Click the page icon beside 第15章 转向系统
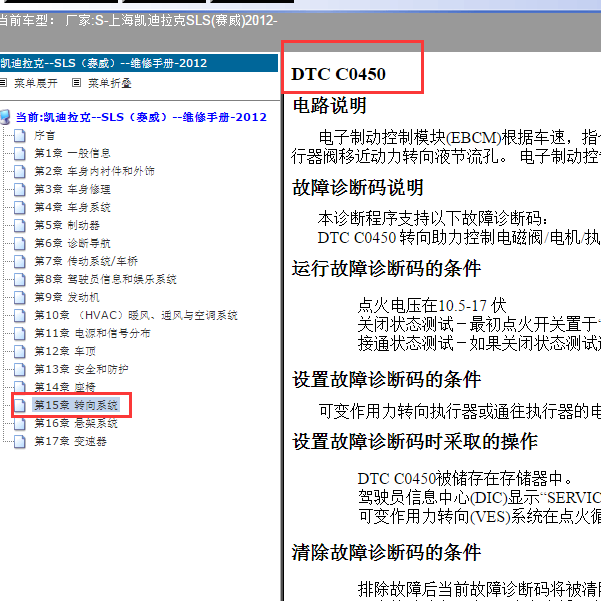This screenshot has height=601, width=601. [x=20, y=405]
